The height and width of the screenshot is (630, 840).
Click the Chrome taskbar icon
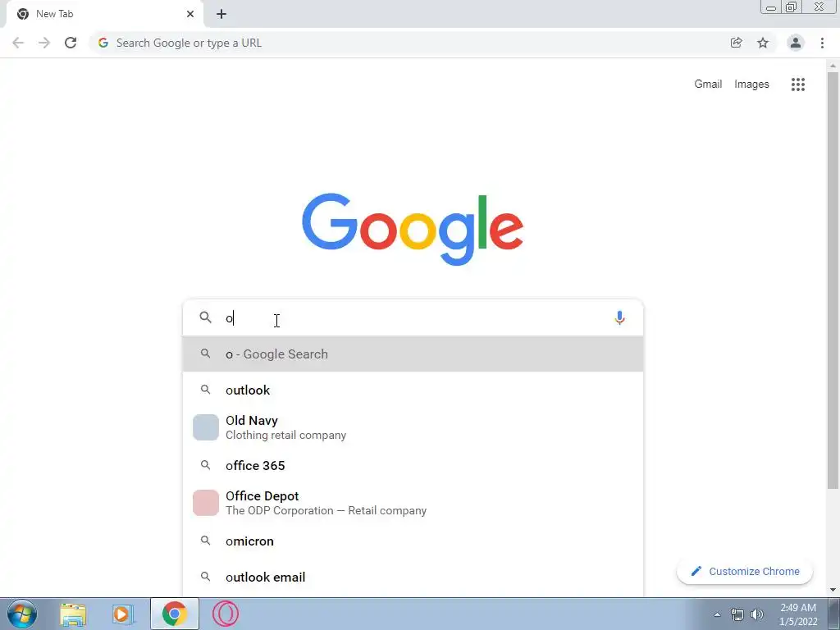[x=175, y=614]
